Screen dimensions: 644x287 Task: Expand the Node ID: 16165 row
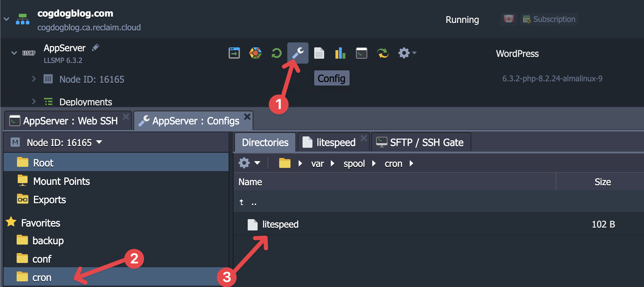tap(34, 79)
